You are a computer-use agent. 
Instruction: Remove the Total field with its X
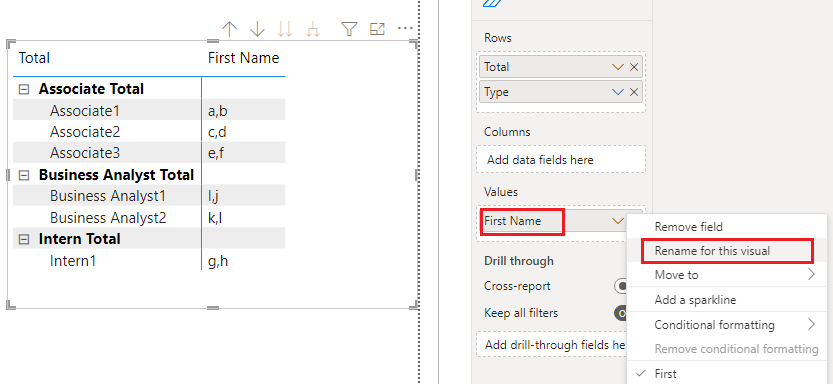tap(634, 67)
